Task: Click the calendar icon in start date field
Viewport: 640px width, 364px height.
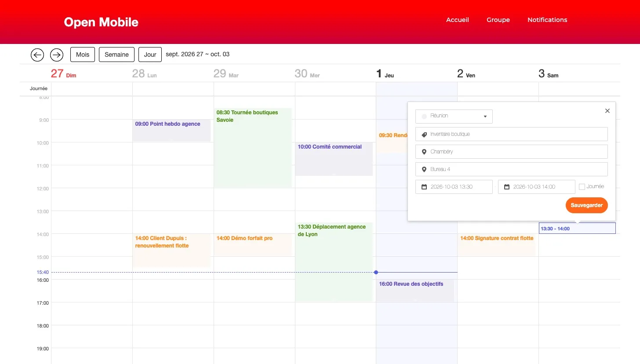Action: point(424,187)
